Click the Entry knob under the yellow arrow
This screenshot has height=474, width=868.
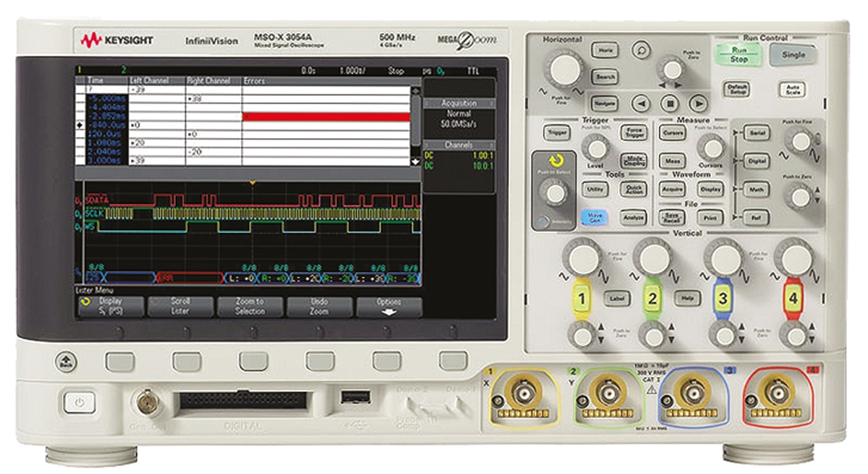[x=555, y=192]
